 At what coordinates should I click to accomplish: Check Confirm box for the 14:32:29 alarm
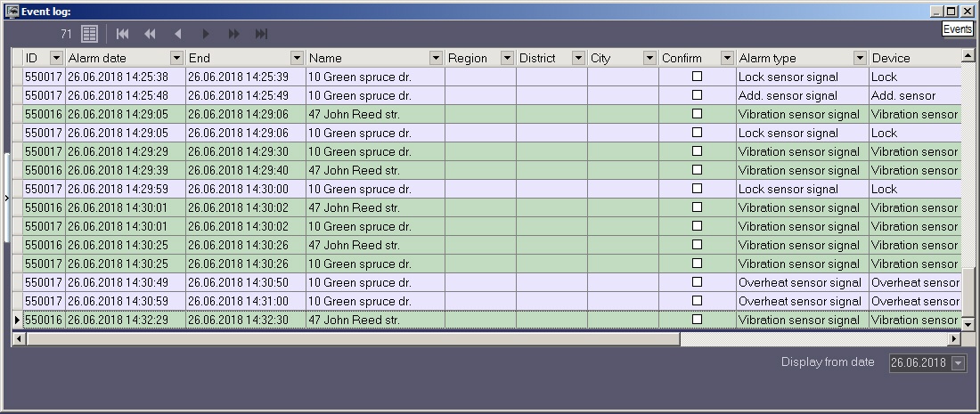tap(697, 320)
